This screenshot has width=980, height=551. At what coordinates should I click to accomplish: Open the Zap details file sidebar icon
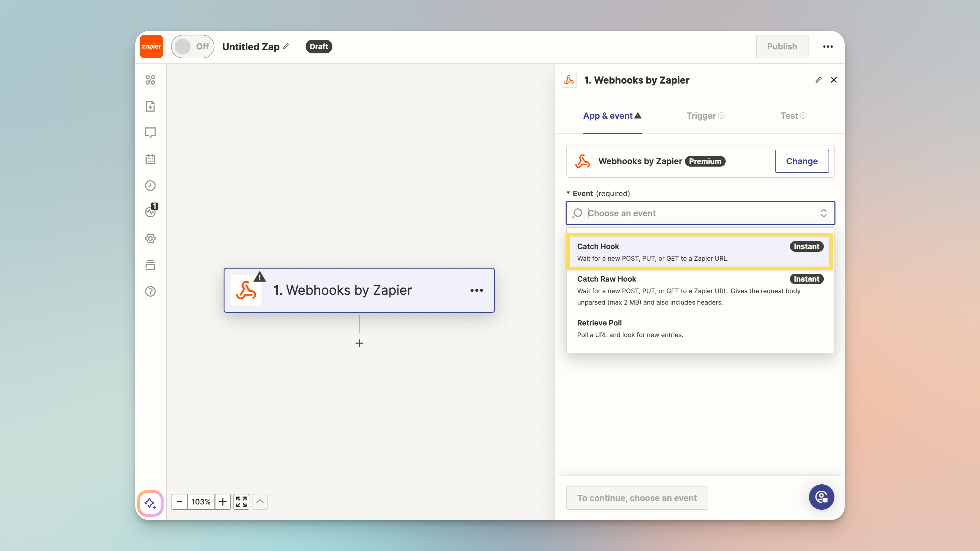click(150, 106)
